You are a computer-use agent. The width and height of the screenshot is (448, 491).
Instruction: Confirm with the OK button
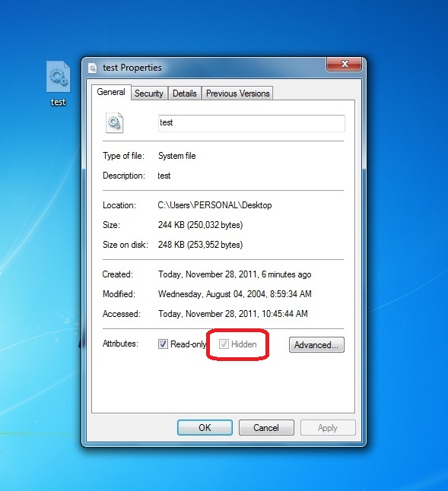205,428
